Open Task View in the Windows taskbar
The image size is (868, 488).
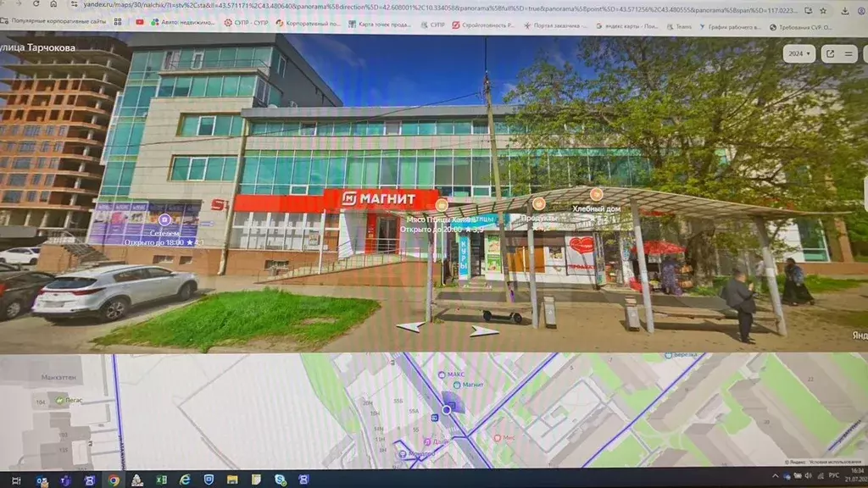point(16,480)
